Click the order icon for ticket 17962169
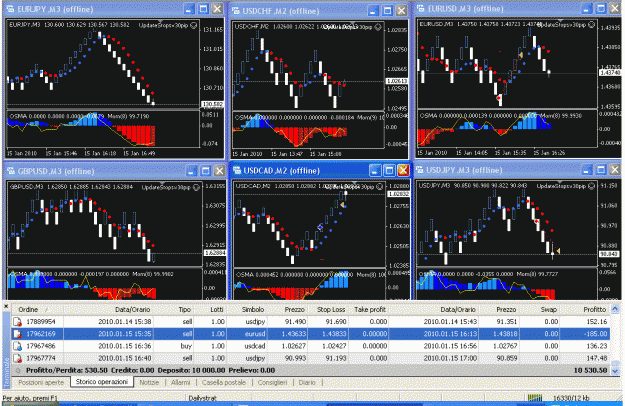 pos(18,334)
